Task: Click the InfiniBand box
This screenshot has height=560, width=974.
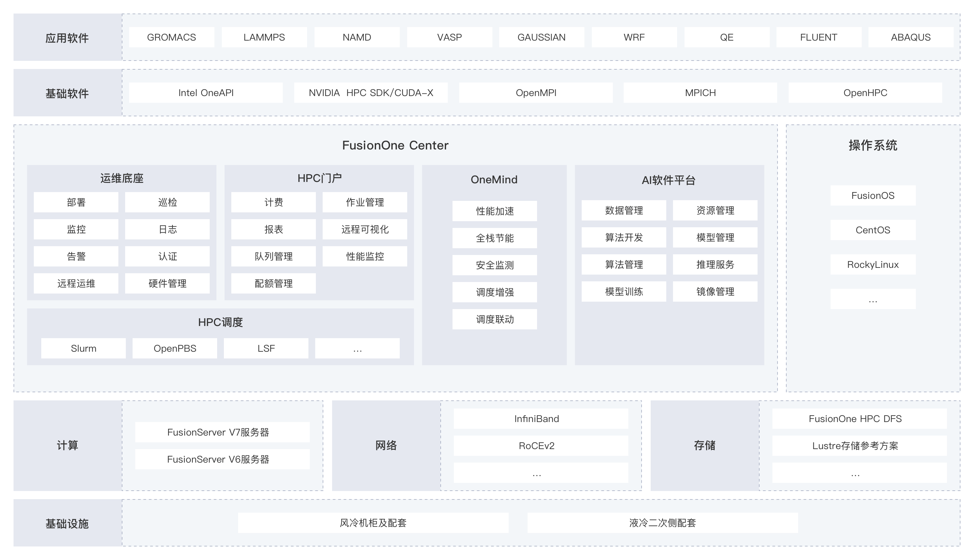Action: coord(541,419)
